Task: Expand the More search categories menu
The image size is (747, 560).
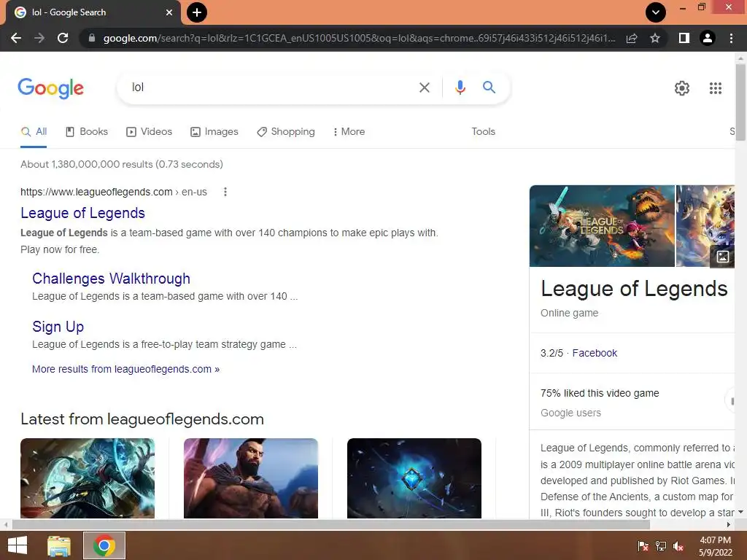Action: [x=349, y=132]
